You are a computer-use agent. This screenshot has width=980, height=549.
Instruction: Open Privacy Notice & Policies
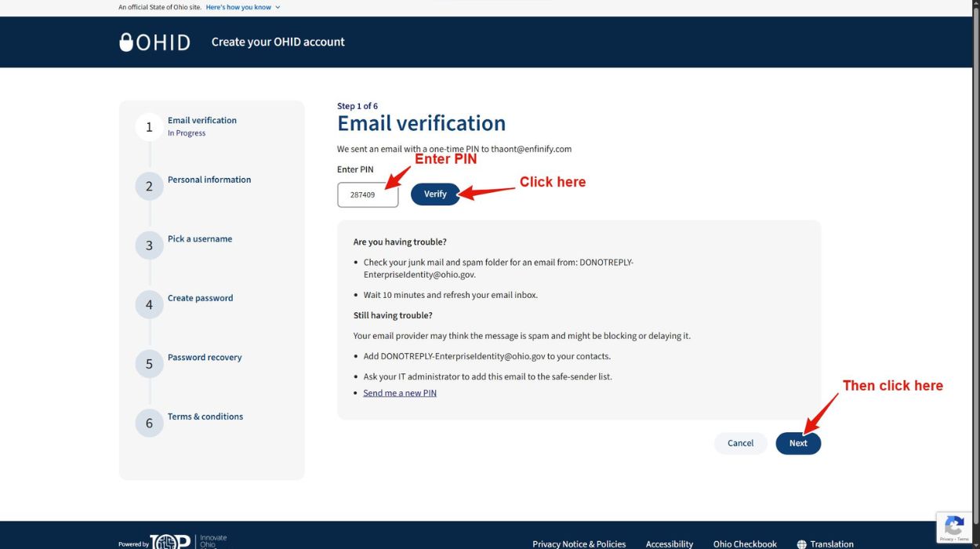(579, 544)
